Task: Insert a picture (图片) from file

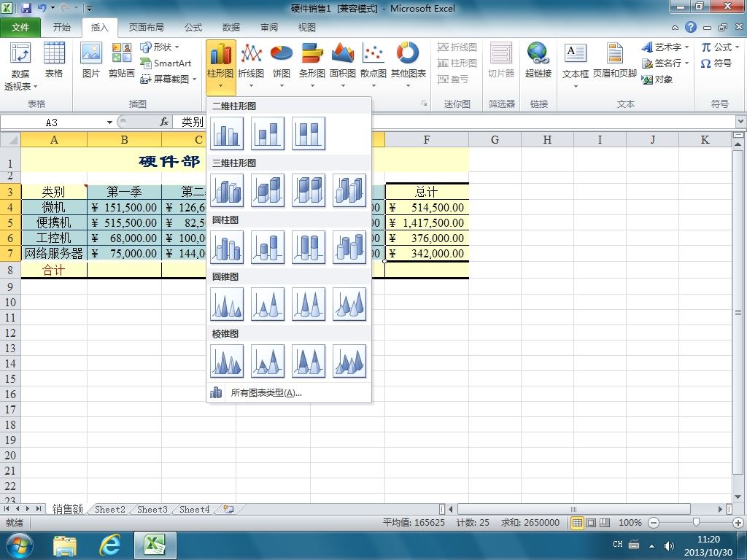Action: pos(91,61)
